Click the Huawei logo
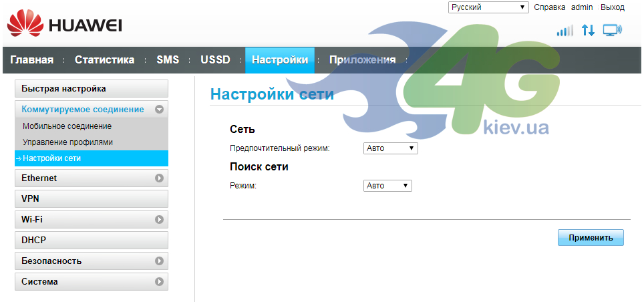644x302 pixels. (x=65, y=24)
